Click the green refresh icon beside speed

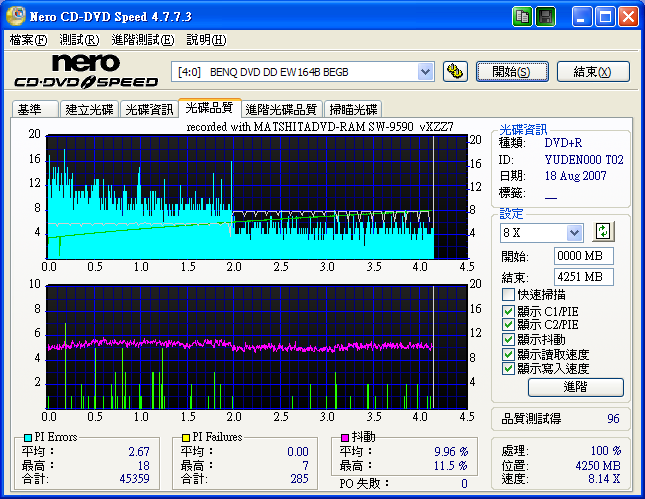[602, 232]
